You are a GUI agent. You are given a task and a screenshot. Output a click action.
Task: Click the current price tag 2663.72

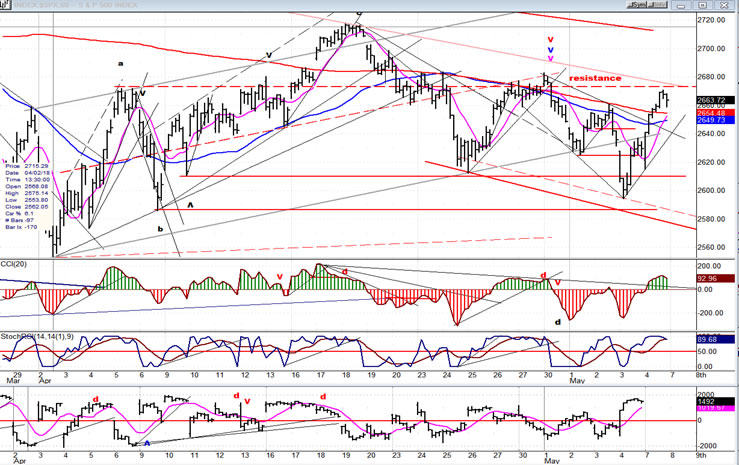pos(715,100)
